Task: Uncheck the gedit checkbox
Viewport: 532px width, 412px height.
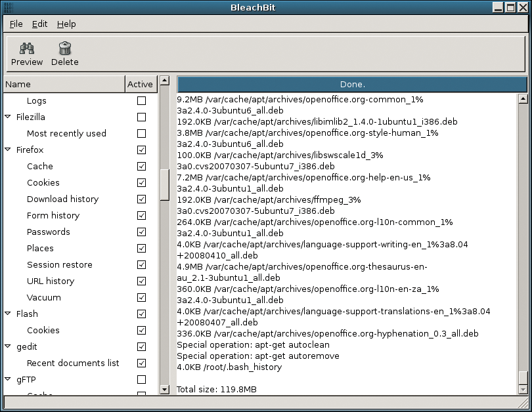Action: 141,347
